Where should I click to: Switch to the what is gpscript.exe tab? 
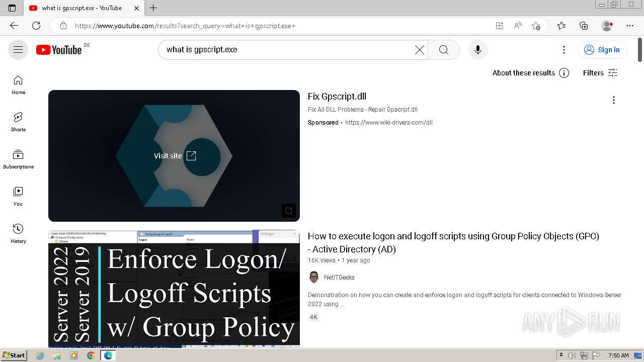click(81, 8)
